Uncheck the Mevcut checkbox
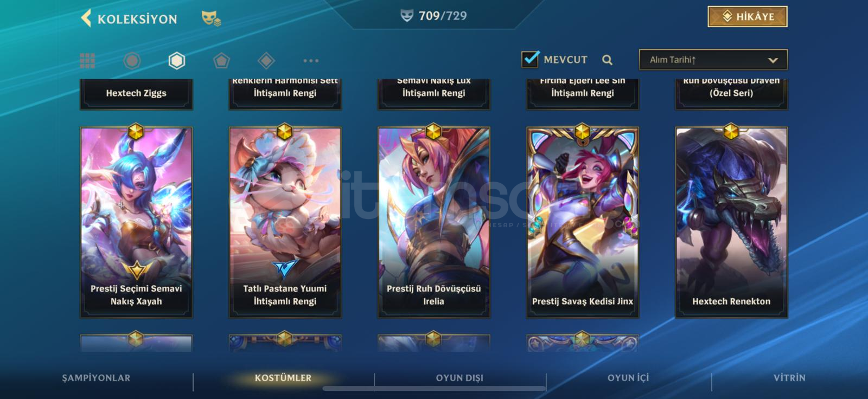The image size is (868, 399). [x=530, y=59]
